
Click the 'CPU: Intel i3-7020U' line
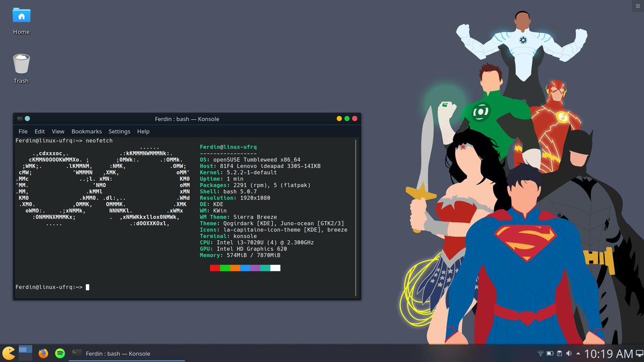[257, 242]
